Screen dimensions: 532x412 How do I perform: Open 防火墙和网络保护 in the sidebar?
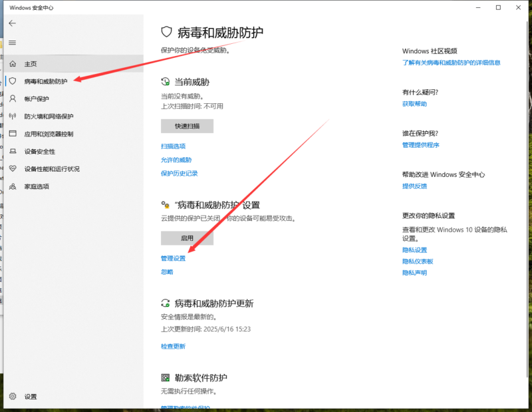(x=45, y=116)
